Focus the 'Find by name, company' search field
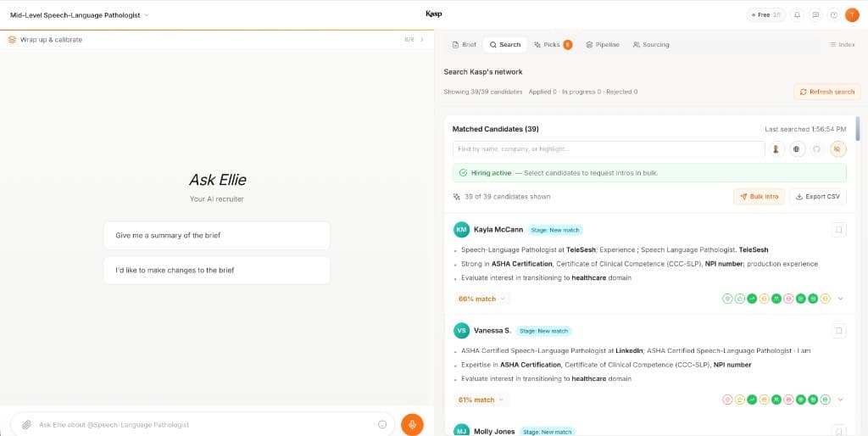The image size is (868, 436). pos(609,149)
